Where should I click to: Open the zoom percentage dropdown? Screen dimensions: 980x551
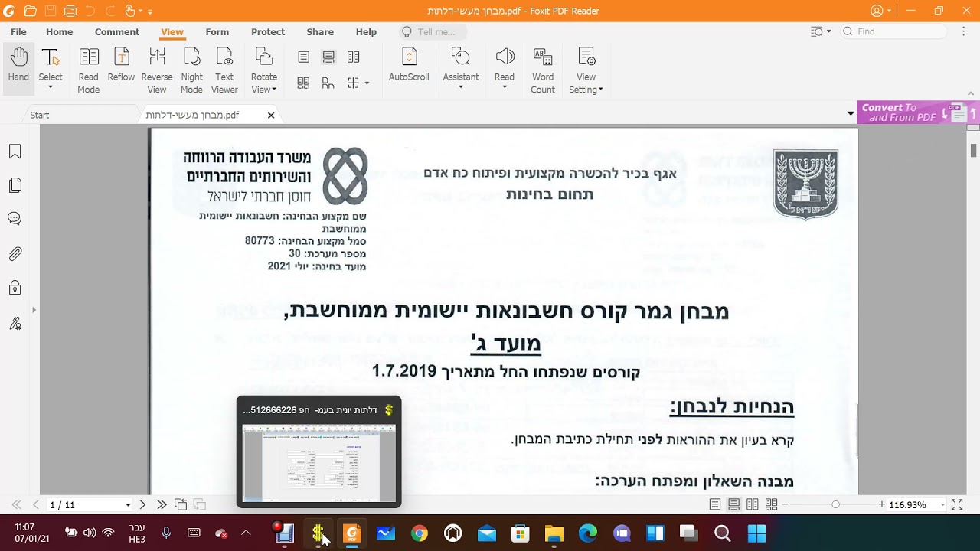(942, 505)
